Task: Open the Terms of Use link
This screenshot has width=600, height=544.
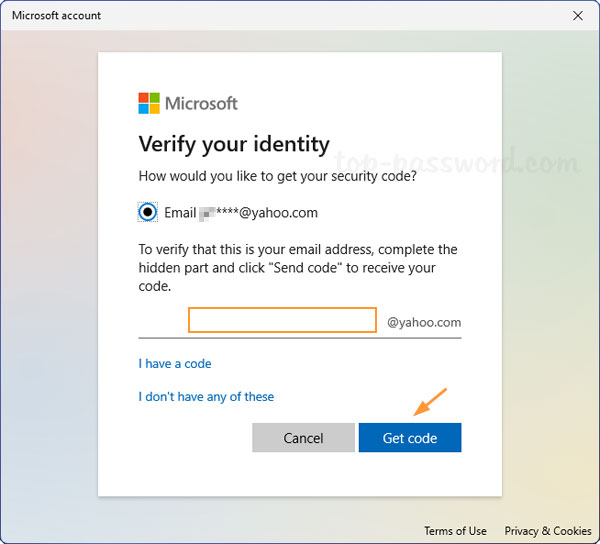Action: (x=455, y=531)
